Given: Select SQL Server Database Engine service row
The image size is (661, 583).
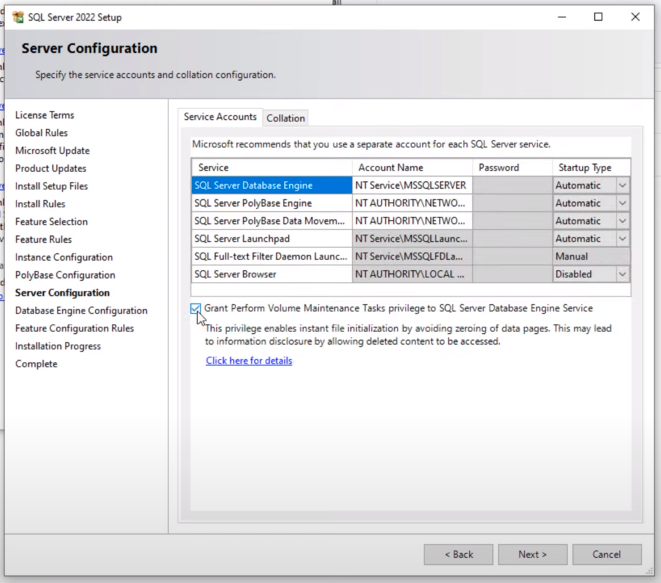Looking at the screenshot, I should tap(271, 185).
